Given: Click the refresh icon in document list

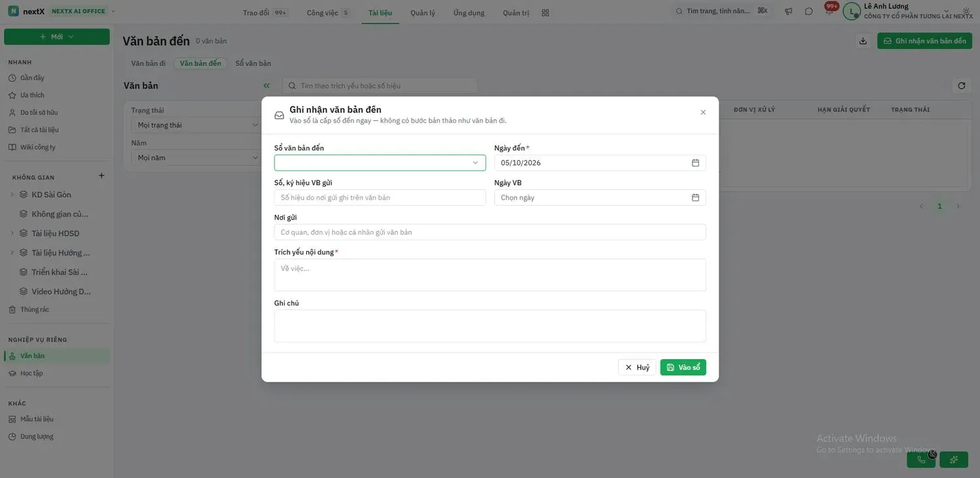Looking at the screenshot, I should click(961, 86).
